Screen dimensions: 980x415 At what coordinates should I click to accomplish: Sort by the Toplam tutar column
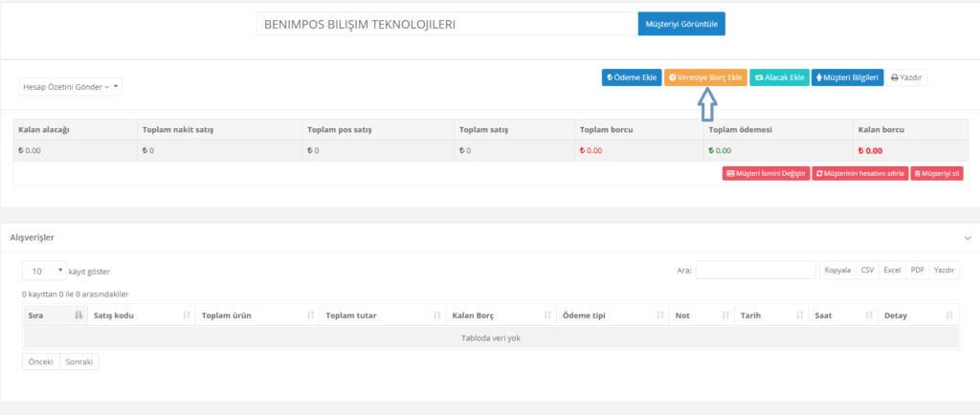click(383, 316)
